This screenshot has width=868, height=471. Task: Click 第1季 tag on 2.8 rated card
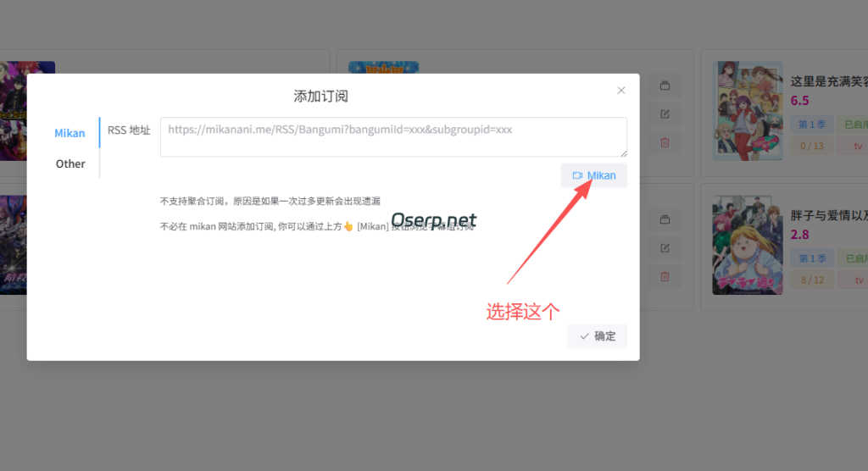(x=811, y=258)
